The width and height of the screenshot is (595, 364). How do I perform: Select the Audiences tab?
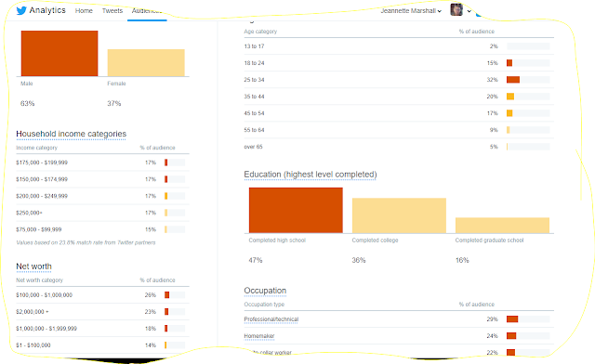point(147,10)
